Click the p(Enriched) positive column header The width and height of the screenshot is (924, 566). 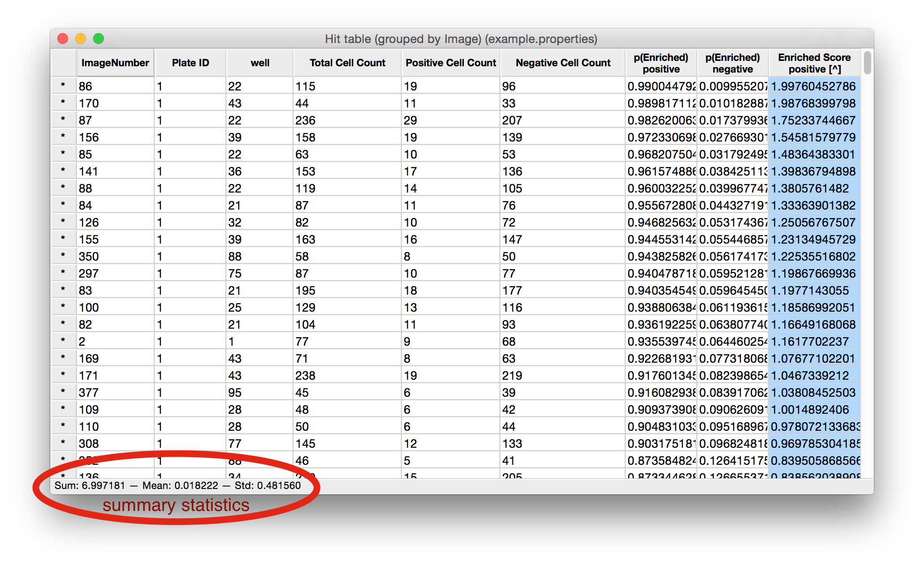tap(661, 63)
